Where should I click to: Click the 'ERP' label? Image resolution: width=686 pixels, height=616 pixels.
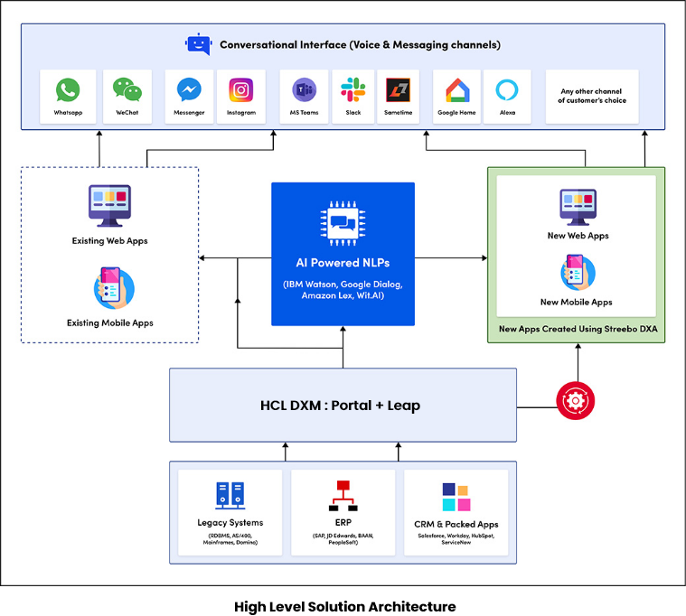point(343,522)
